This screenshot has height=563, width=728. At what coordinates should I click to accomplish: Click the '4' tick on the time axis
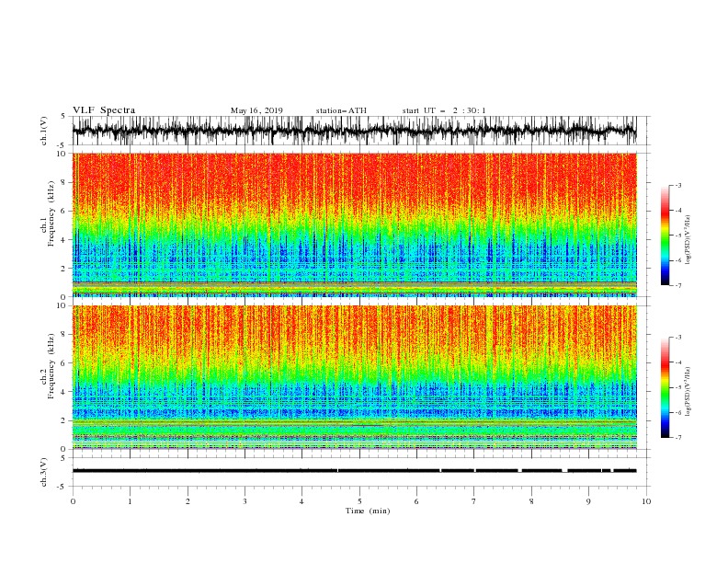coord(301,501)
